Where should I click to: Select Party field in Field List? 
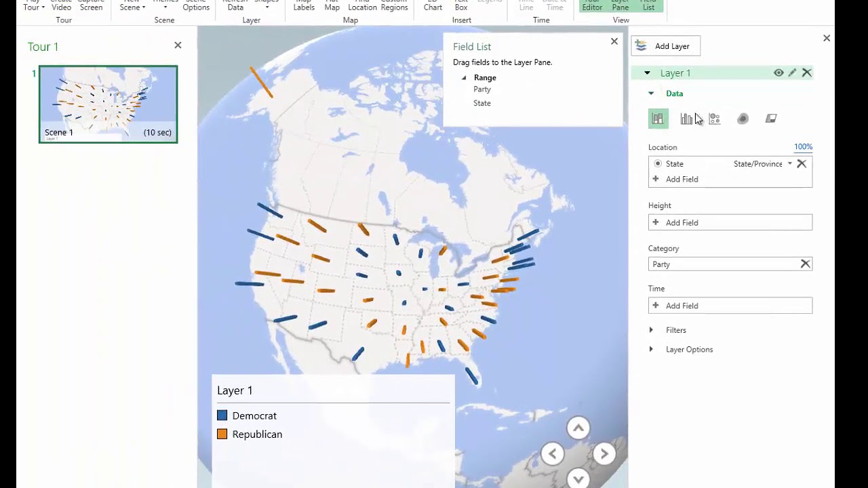click(481, 89)
